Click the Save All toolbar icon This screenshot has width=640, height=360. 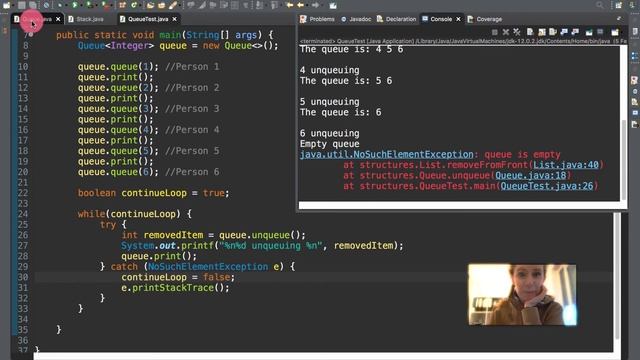pos(33,5)
